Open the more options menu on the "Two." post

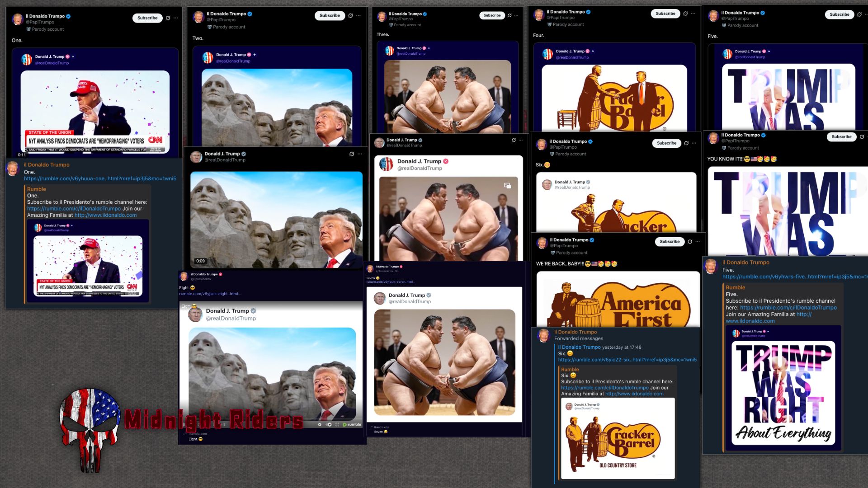(359, 16)
